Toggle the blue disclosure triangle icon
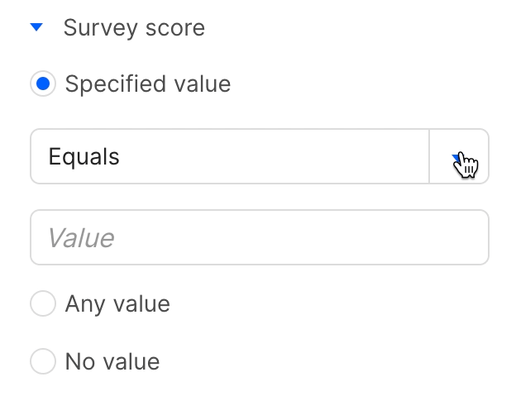The width and height of the screenshot is (516, 420). 36,27
